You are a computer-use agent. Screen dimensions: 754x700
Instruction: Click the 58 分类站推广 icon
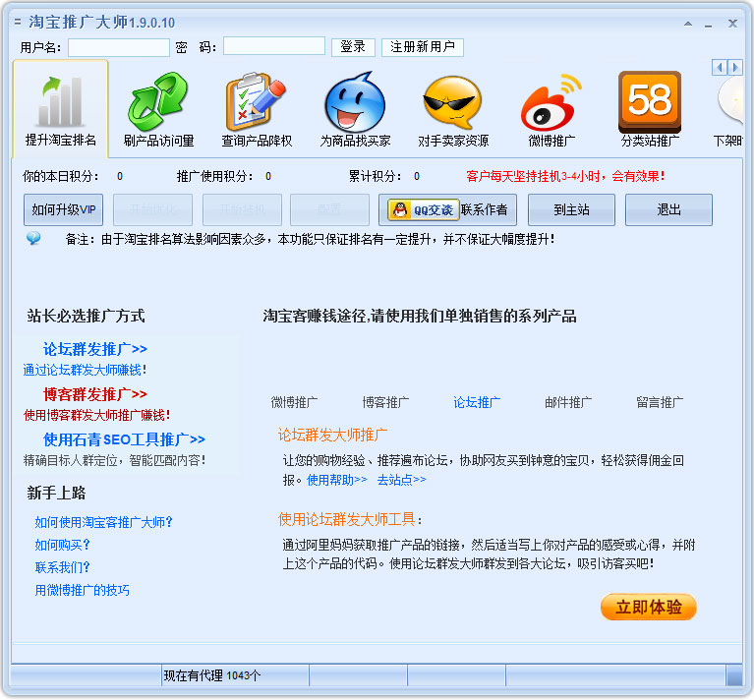[649, 100]
